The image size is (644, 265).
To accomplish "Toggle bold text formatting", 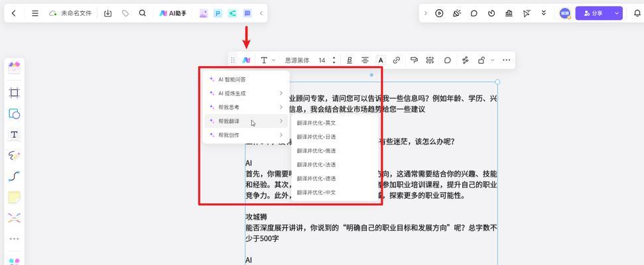I will pos(350,60).
